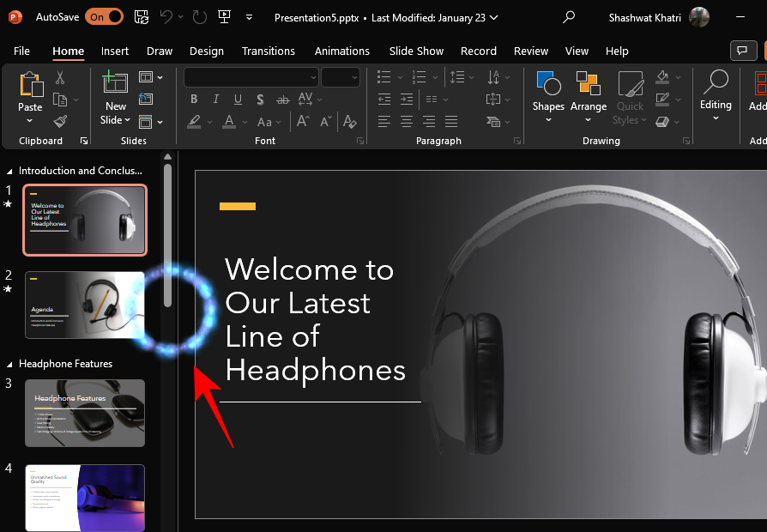Toggle the AutoSave switch

pos(104,16)
